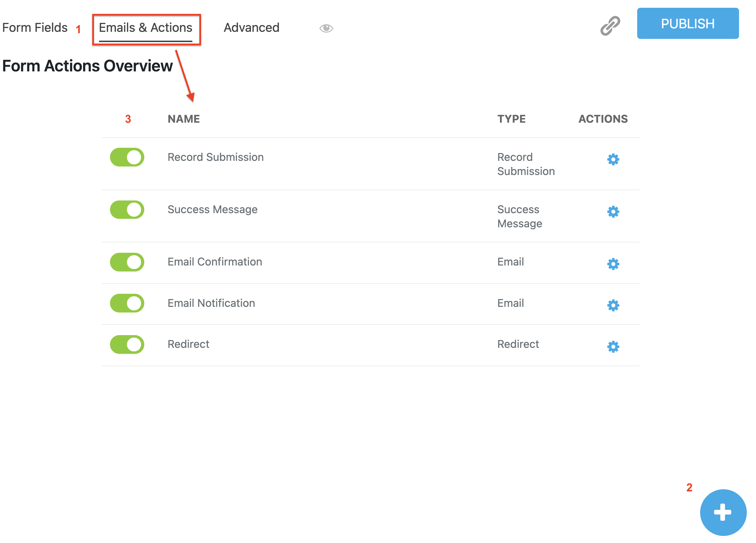Click the Email Notification action name
Viewport: 756px width, 543px height.
pyautogui.click(x=211, y=303)
